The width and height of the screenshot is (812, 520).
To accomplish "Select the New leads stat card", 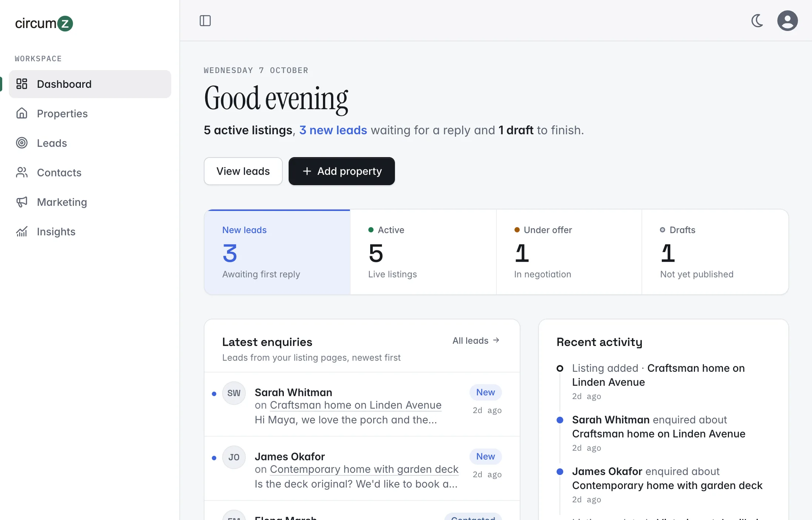I will 277,252.
